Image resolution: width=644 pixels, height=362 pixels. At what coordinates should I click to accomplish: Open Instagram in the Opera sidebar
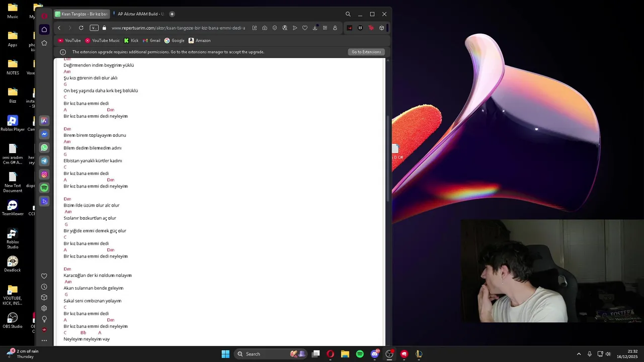44,174
